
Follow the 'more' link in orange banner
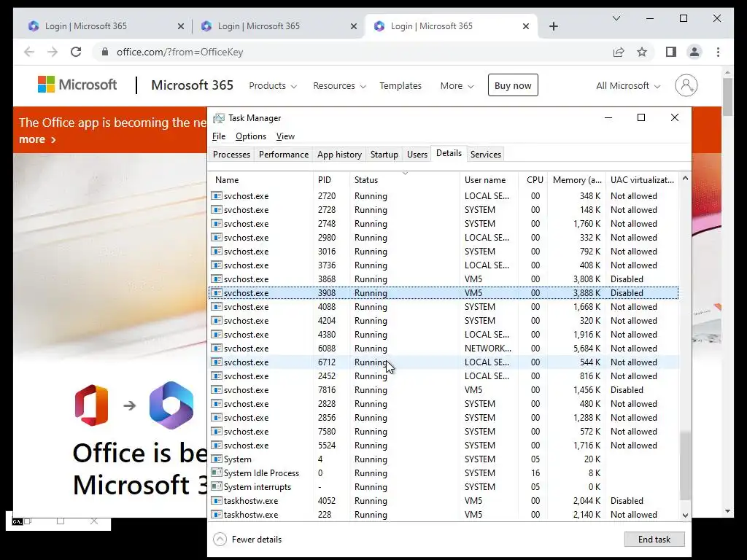click(x=37, y=139)
